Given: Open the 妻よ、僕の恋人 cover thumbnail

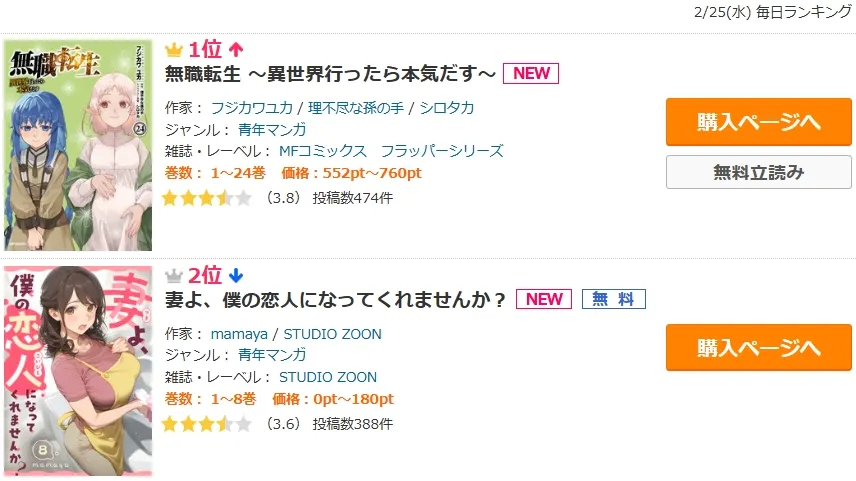Looking at the screenshot, I should 78,371.
